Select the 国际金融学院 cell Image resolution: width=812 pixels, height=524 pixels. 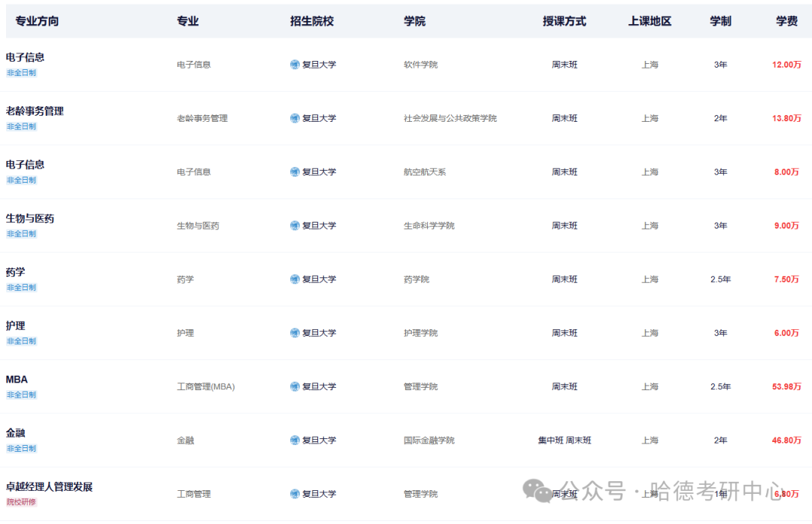pyautogui.click(x=429, y=441)
